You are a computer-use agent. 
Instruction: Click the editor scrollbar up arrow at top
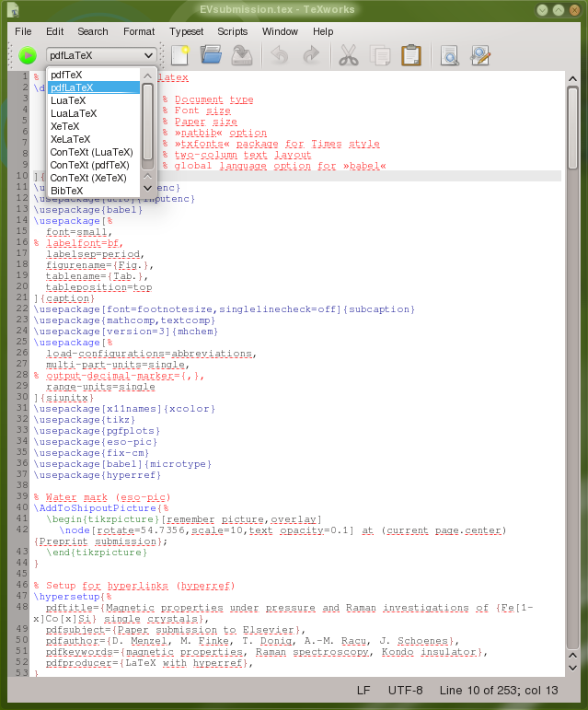(x=572, y=79)
